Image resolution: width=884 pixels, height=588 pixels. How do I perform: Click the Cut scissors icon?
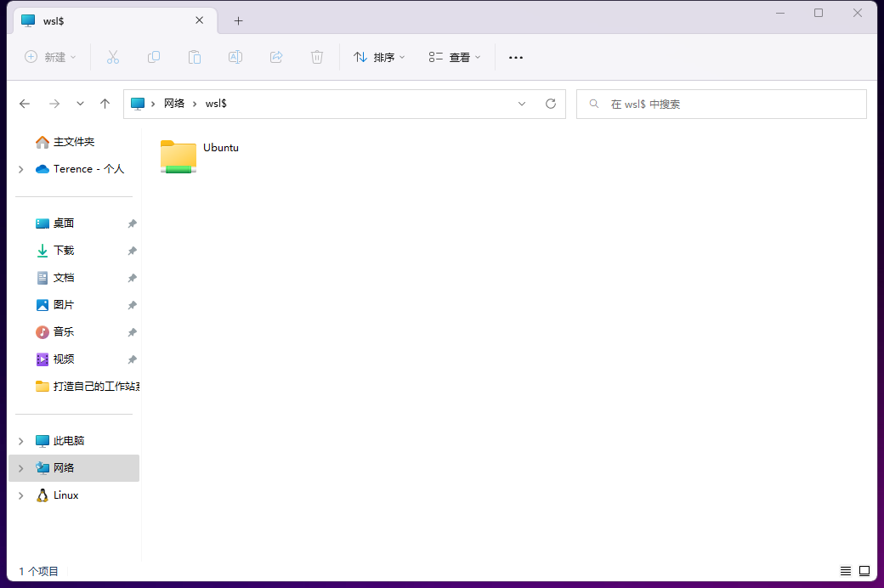[113, 57]
